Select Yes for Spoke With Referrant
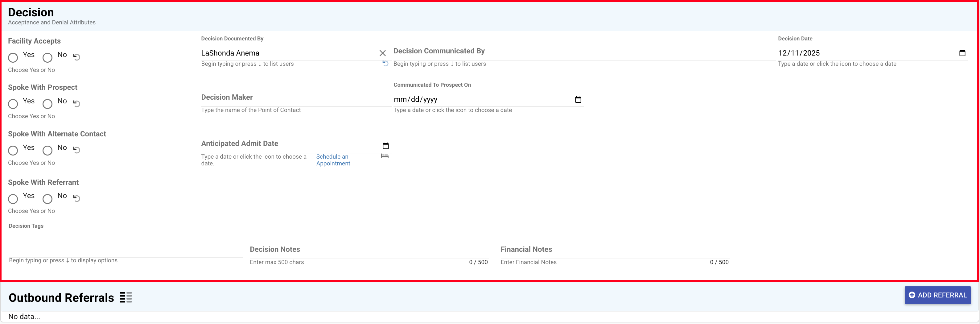The image size is (980, 324). click(x=13, y=199)
